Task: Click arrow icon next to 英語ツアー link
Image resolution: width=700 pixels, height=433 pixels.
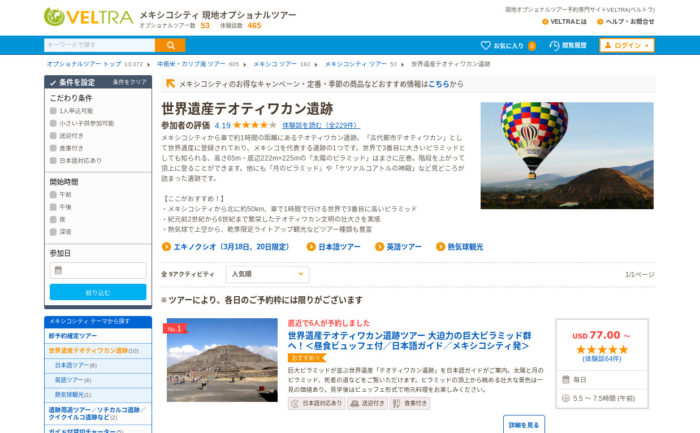Action: [x=379, y=246]
